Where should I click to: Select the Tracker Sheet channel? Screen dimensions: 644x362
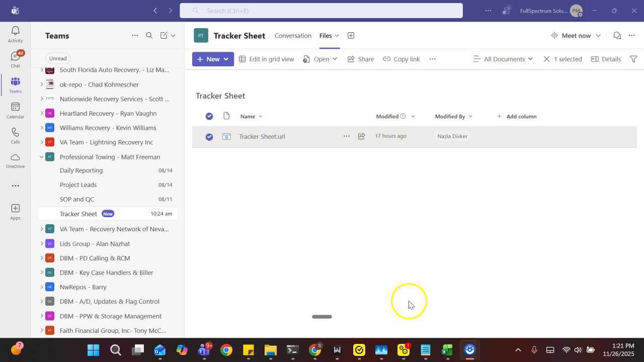108,214
